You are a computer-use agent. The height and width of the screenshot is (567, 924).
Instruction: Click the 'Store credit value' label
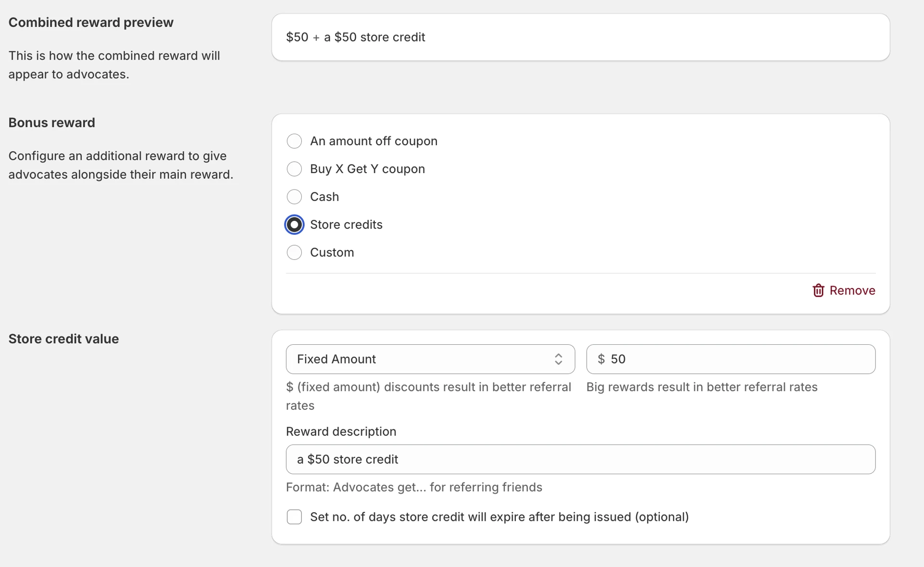(63, 339)
